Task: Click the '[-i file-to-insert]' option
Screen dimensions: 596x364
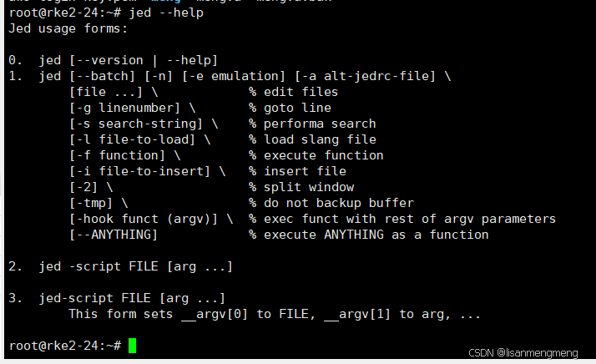Action: [139, 171]
